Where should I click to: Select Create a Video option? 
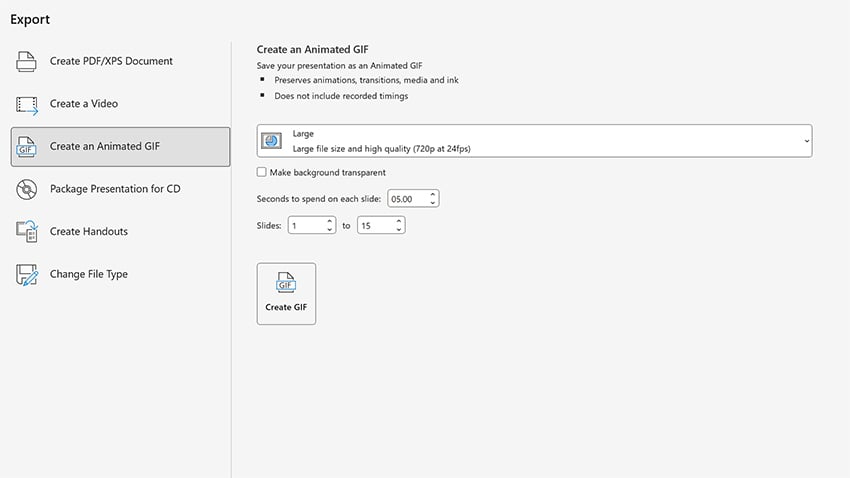(x=84, y=104)
